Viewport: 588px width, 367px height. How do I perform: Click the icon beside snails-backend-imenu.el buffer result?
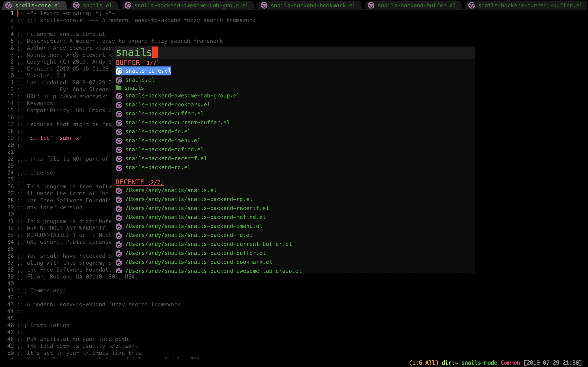119,141
